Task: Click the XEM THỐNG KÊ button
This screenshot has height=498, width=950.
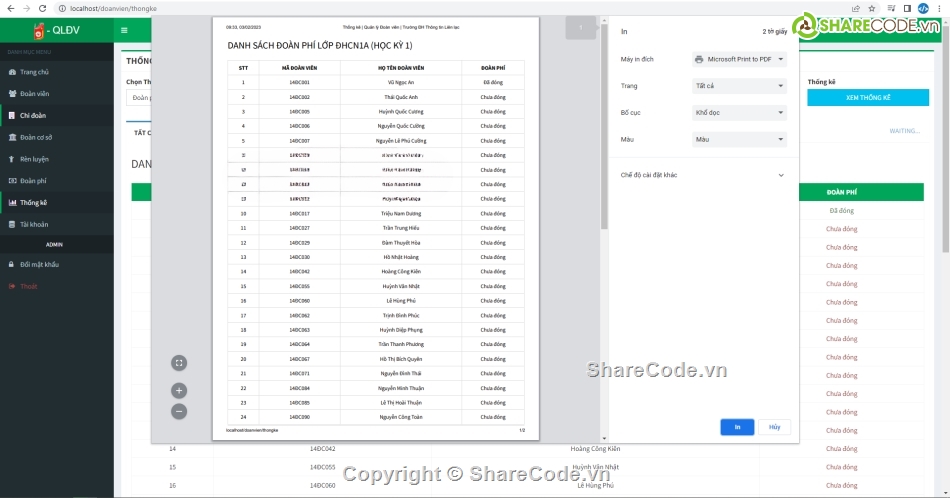Action: 868,98
